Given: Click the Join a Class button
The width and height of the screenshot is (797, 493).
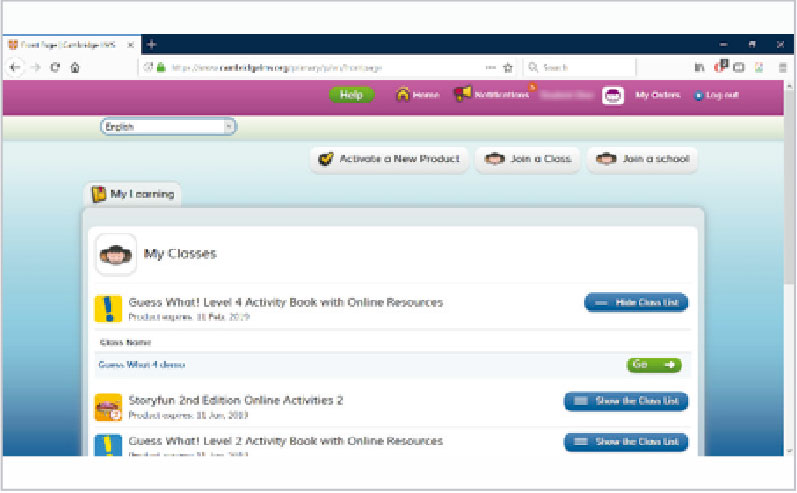Looking at the screenshot, I should (x=528, y=159).
